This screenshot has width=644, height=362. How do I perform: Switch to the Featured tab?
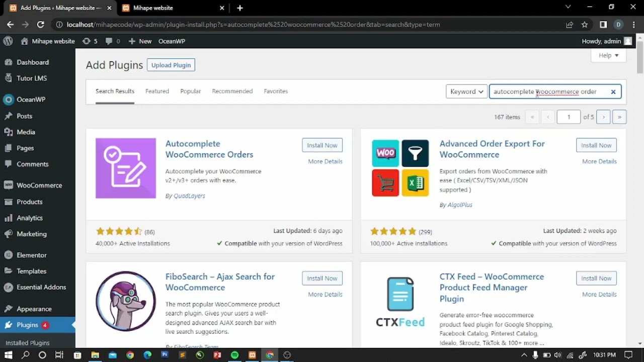(157, 92)
